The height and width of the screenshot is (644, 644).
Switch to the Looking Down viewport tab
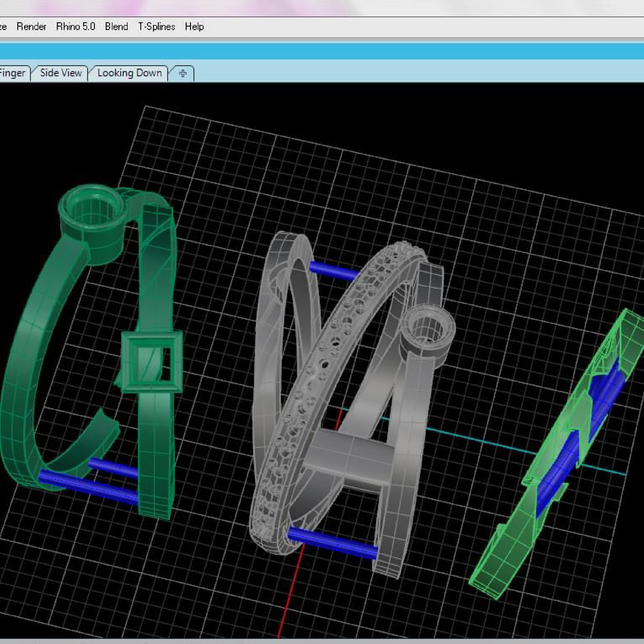(129, 73)
